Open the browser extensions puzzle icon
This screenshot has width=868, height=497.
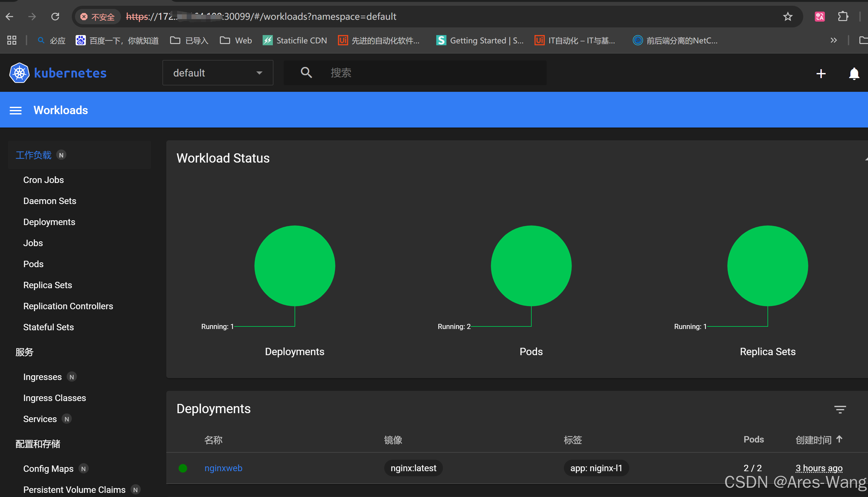(x=843, y=16)
